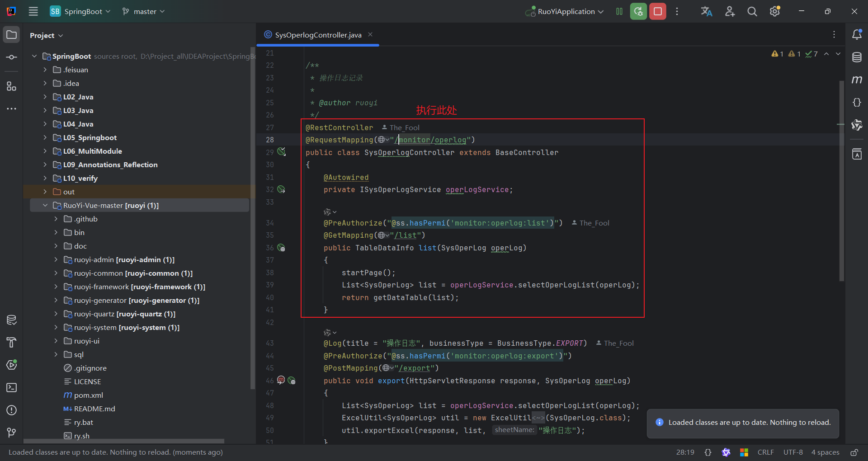Open the main hamburger menu

click(x=33, y=11)
